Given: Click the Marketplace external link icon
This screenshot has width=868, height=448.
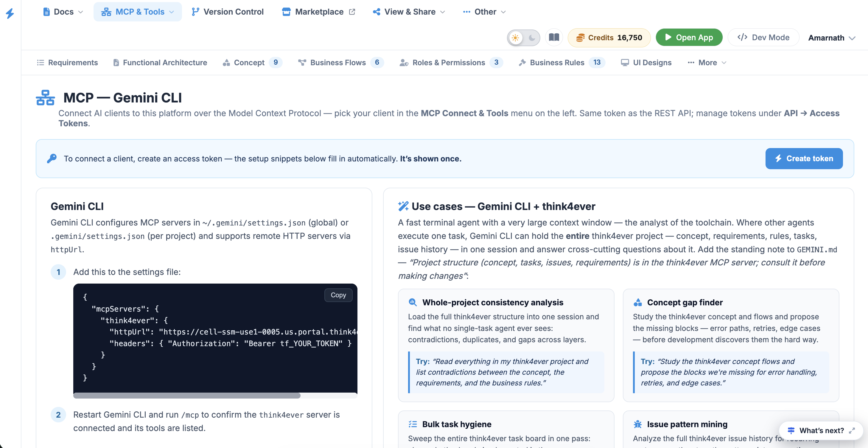Looking at the screenshot, I should click(352, 12).
